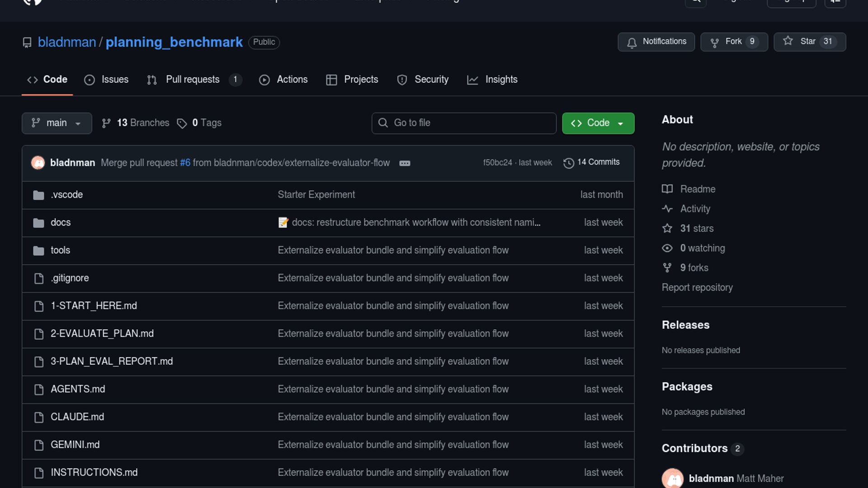Fork the repository with Fork button
The height and width of the screenshot is (488, 868).
coord(733,42)
